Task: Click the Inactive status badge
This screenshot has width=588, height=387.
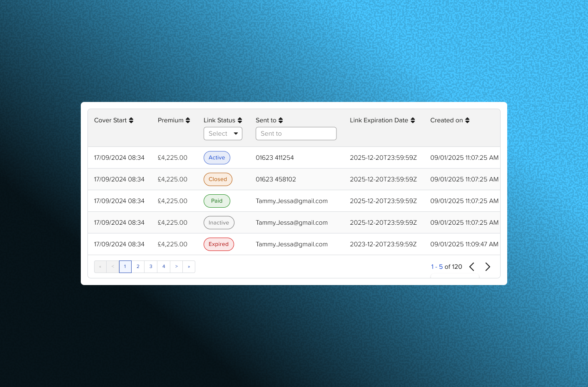Action: click(x=219, y=222)
